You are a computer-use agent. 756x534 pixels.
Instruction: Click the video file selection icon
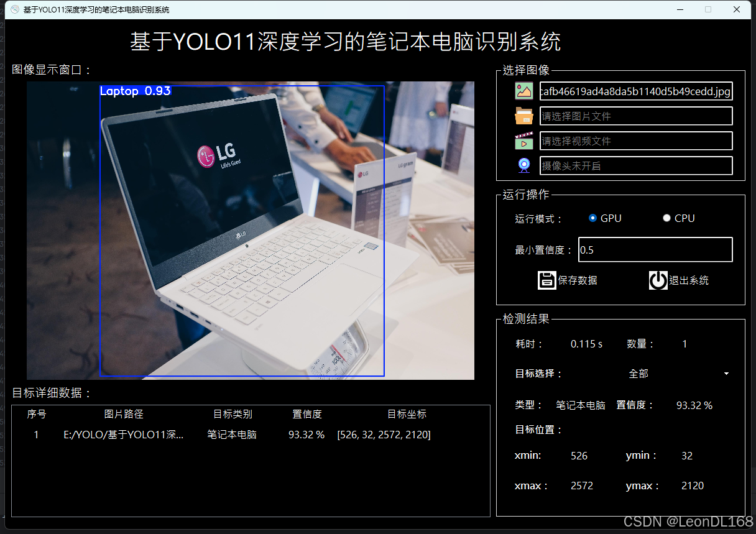(x=524, y=140)
